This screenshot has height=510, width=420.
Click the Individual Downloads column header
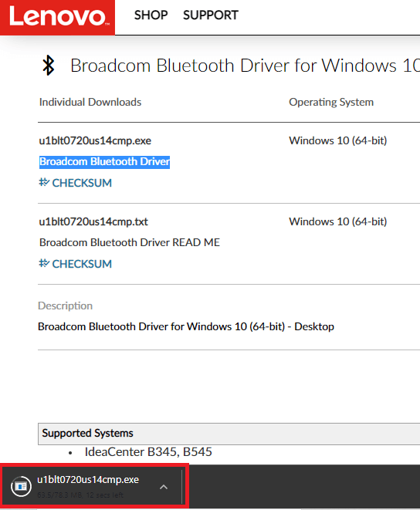(x=90, y=102)
